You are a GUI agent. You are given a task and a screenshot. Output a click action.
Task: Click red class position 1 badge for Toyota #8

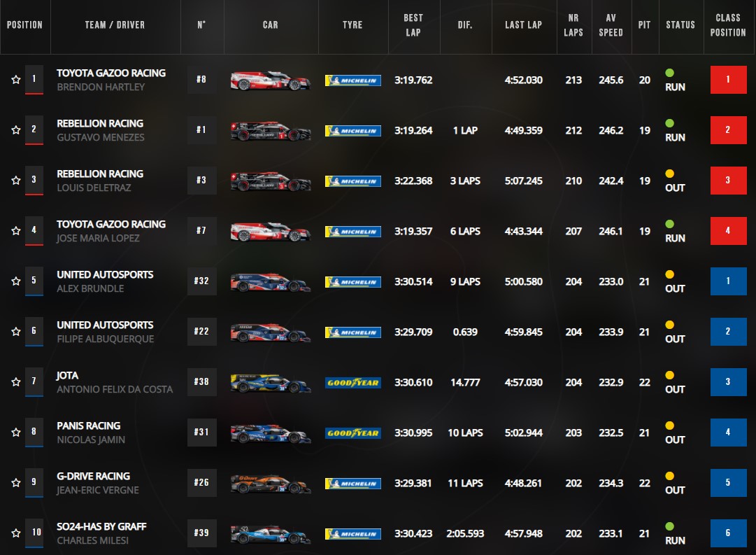728,80
